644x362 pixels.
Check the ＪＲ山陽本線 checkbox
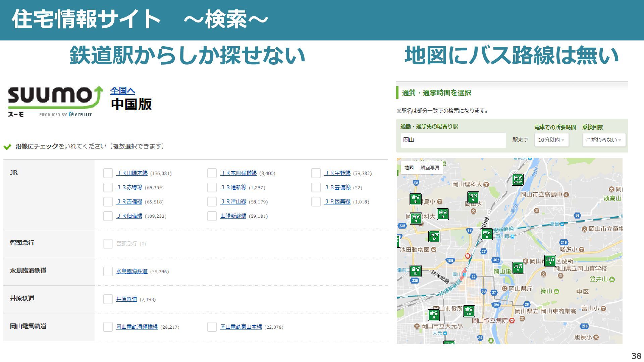pyautogui.click(x=108, y=173)
